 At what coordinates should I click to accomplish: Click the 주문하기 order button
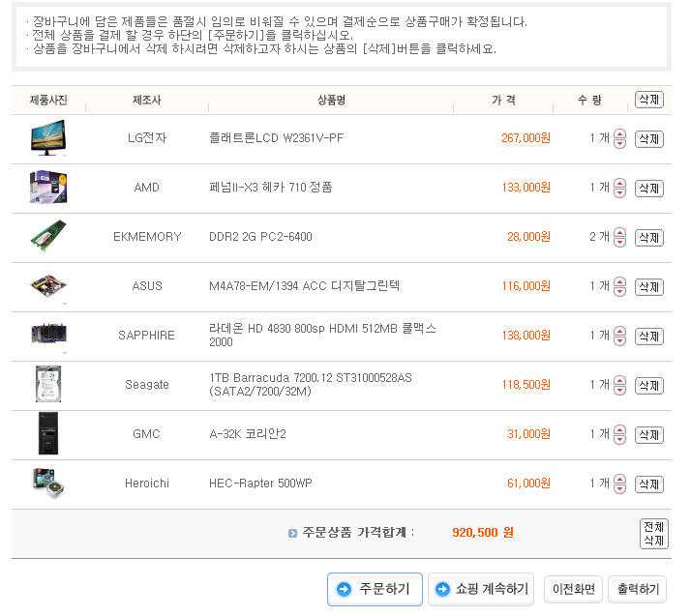click(x=375, y=589)
